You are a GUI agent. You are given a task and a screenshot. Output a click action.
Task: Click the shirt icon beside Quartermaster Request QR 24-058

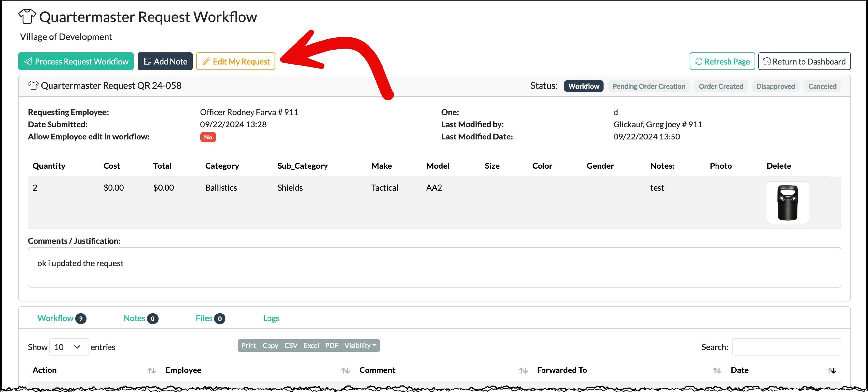pyautogui.click(x=33, y=86)
